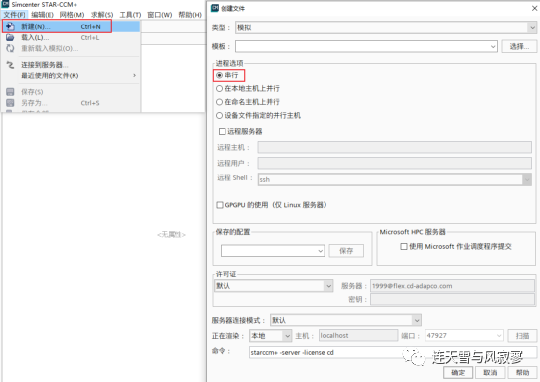Expand 最近使用的文件 submenu arrow
Screen dimensions: 540x382
[x=134, y=75]
